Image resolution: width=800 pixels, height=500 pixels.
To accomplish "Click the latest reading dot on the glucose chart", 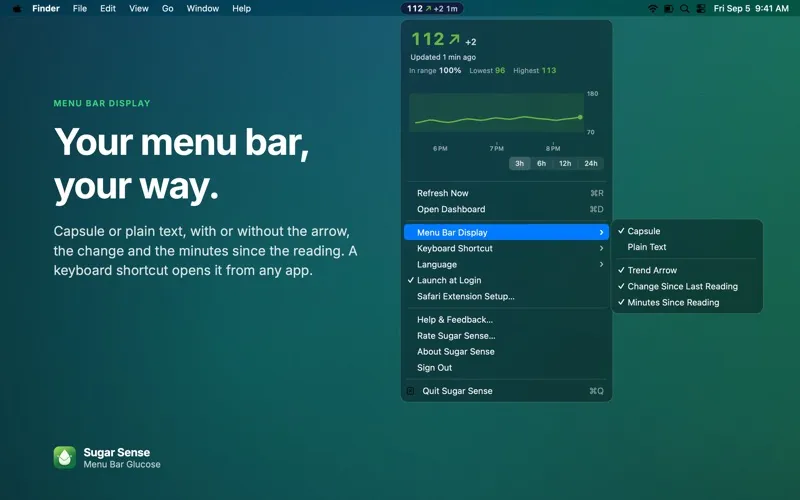I will coord(580,117).
